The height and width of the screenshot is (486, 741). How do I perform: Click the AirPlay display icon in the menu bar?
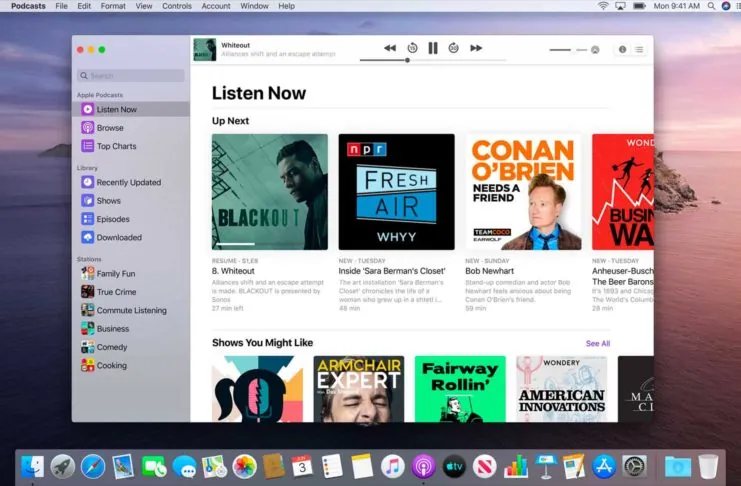(620, 6)
